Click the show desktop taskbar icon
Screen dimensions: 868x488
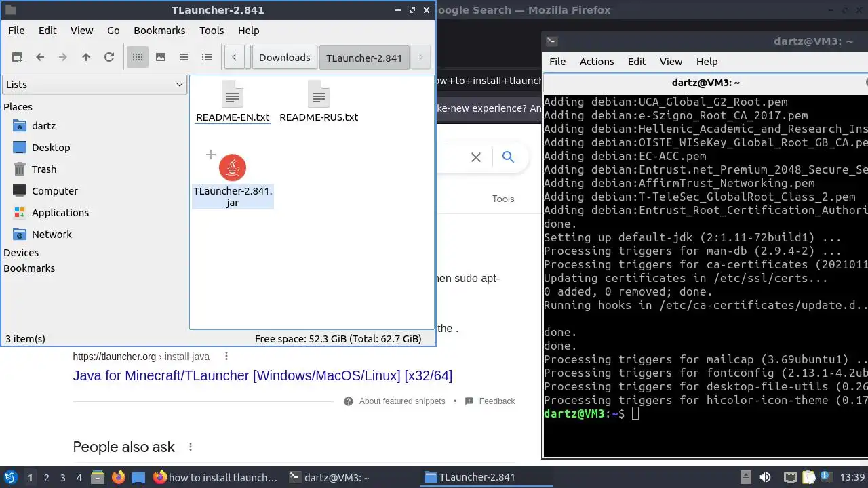pos(138,477)
